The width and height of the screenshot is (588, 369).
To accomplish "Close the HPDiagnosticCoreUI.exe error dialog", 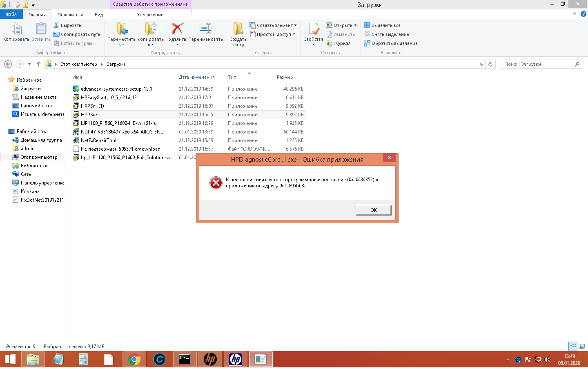I will [x=390, y=158].
